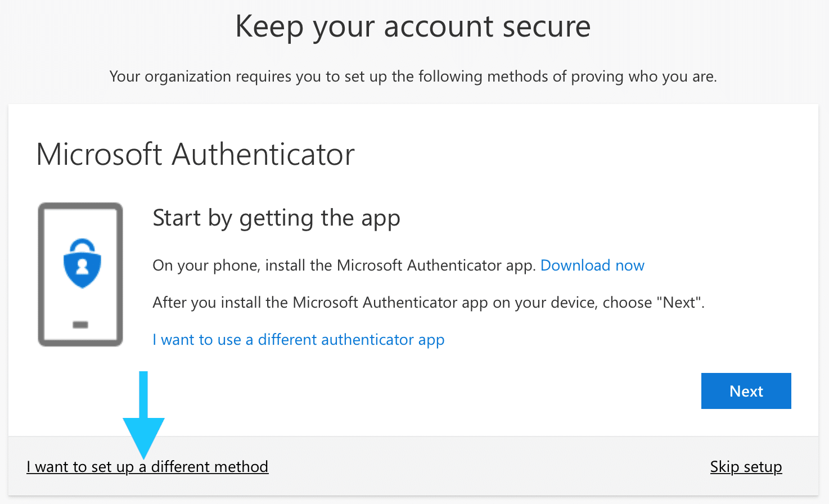Click the Skip setup link
Image resolution: width=829 pixels, height=504 pixels.
pos(746,467)
